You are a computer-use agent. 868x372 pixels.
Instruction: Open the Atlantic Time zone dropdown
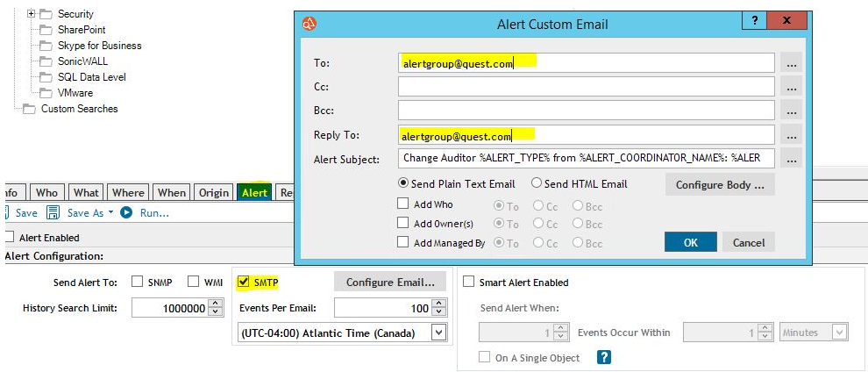coord(438,333)
